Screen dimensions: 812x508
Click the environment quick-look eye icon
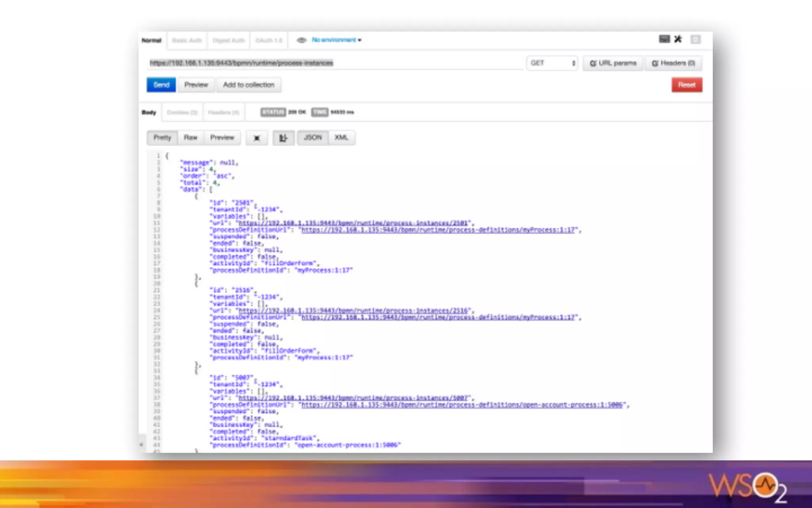tap(301, 40)
